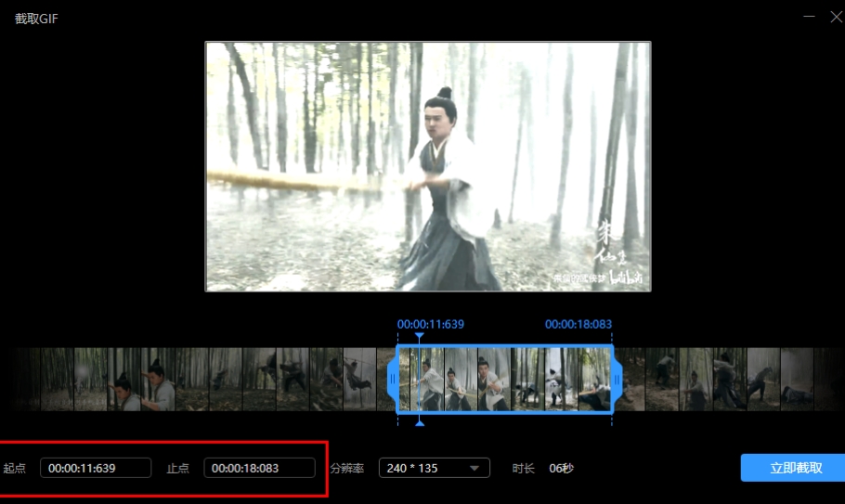Click the 00:00:18:083 label above the timeline

578,324
